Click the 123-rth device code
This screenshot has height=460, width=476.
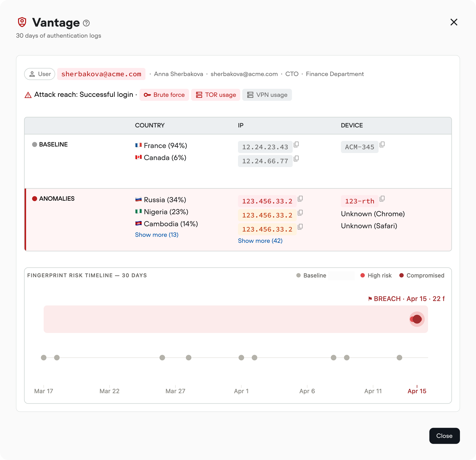click(x=360, y=201)
